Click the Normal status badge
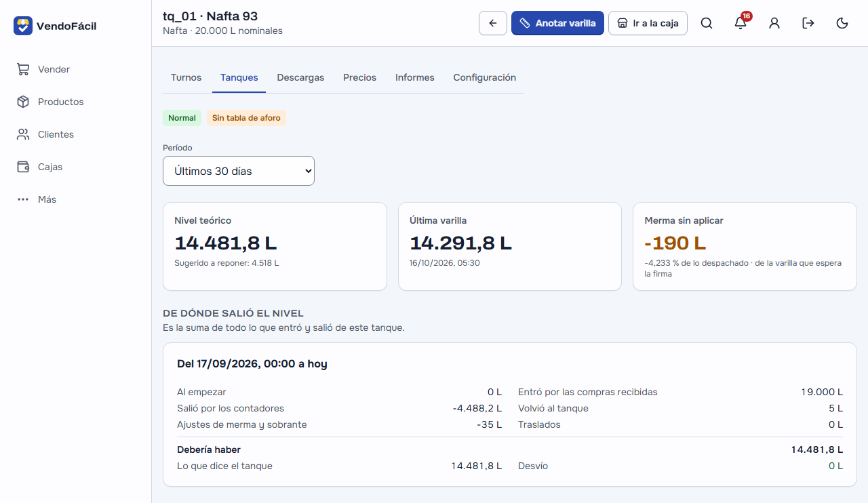Screen dimensions: 868x503 pyautogui.click(x=182, y=118)
